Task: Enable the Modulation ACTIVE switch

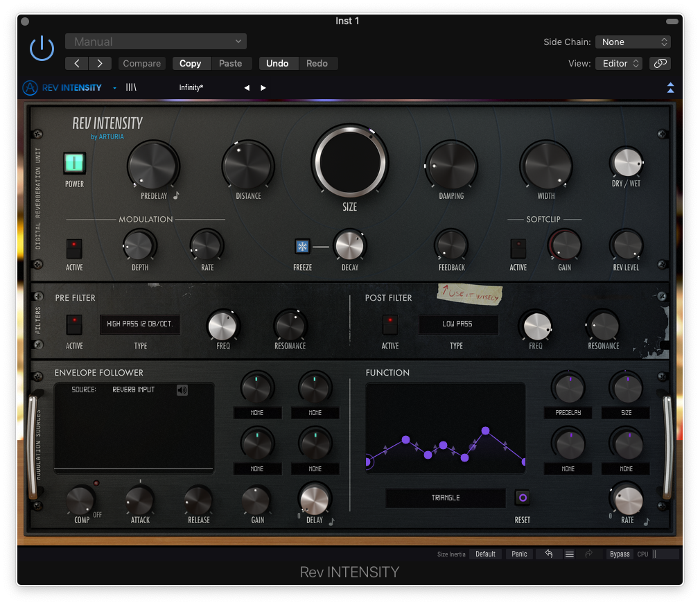Action: tap(74, 248)
